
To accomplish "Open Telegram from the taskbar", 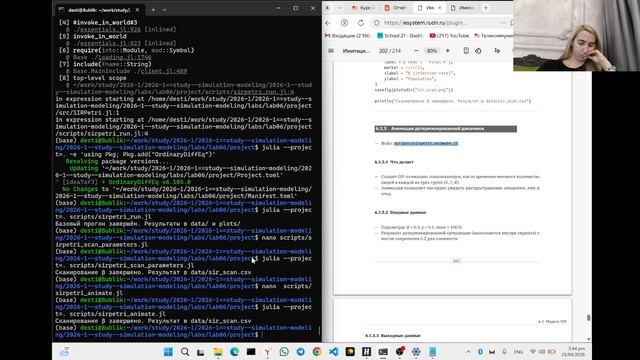I will coord(300,352).
